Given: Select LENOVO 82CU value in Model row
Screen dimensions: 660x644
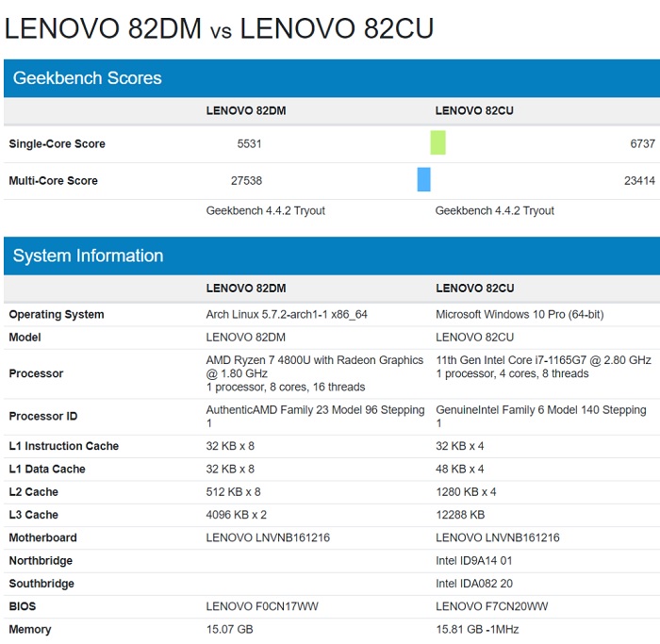Looking at the screenshot, I should 475,338.
